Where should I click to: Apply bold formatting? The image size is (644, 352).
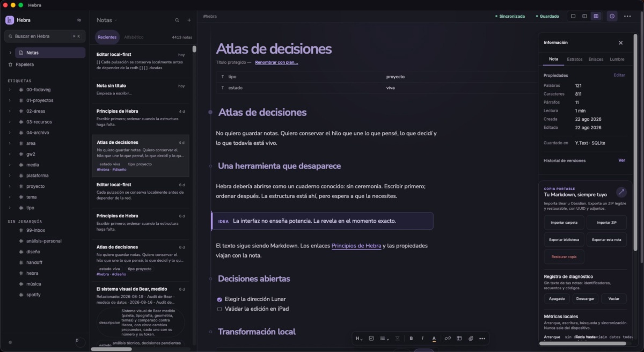click(x=411, y=338)
